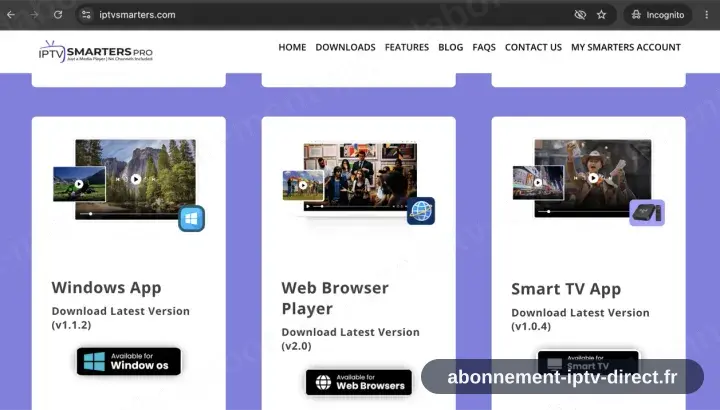Screen dimensions: 720x410
Task: Click Download Latest Version (v2.0) text
Action: pos(350,339)
